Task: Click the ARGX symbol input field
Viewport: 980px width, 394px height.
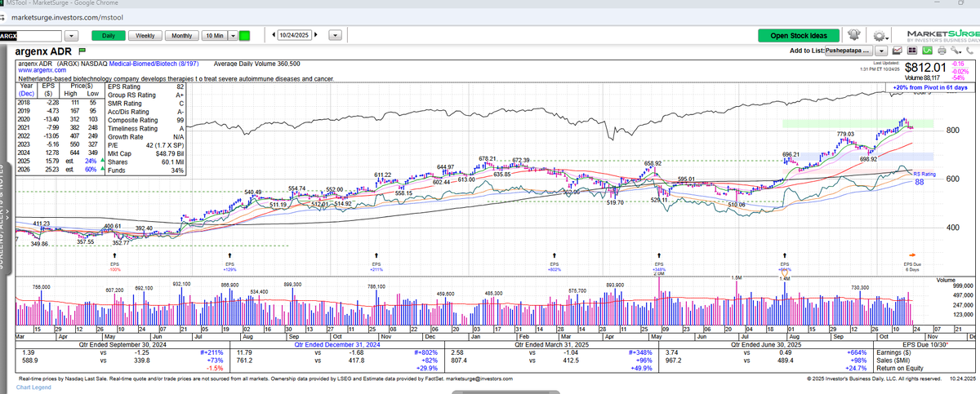Action: [x=30, y=36]
